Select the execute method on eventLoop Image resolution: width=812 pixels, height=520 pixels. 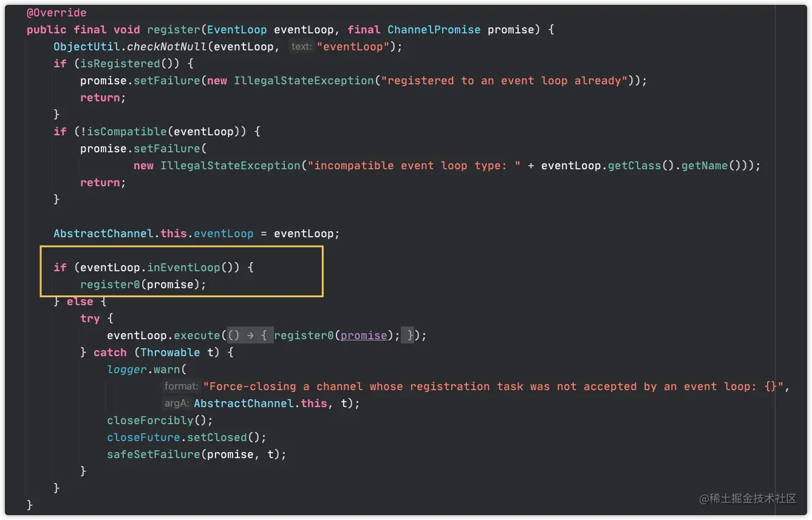point(197,336)
